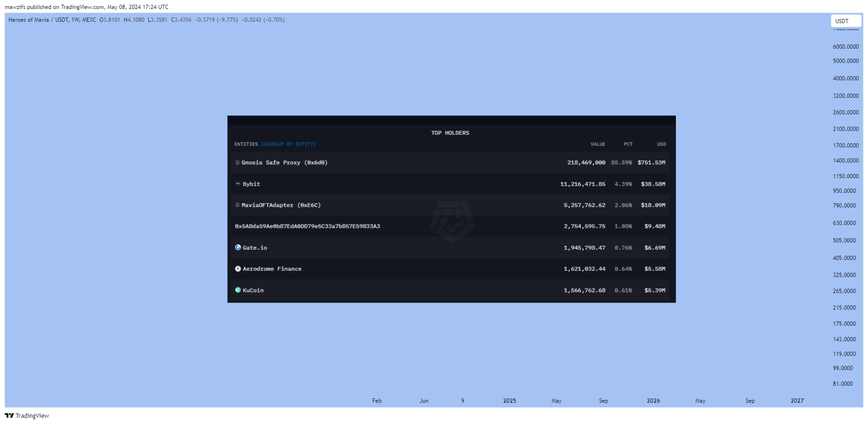
Task: Open the MaviaOFTAdapter (0xE6C) entry
Action: click(281, 205)
